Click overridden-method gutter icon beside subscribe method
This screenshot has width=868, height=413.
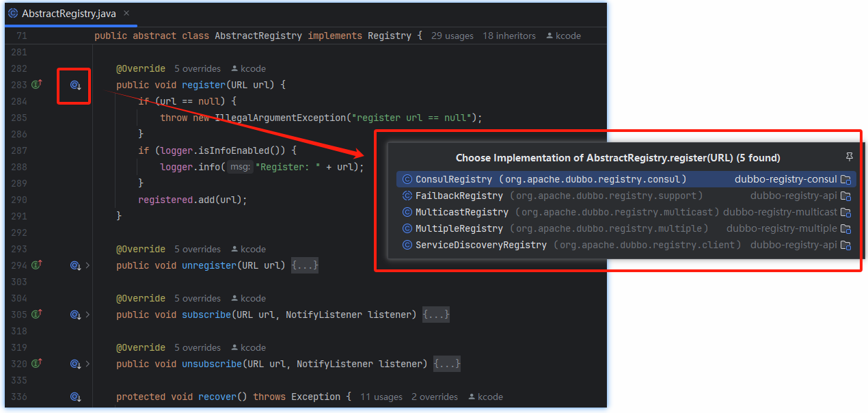pyautogui.click(x=75, y=315)
